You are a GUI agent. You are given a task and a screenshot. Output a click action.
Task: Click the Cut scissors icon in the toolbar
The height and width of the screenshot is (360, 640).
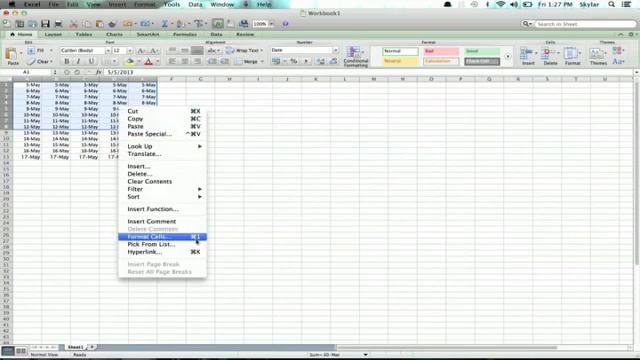click(x=73, y=24)
